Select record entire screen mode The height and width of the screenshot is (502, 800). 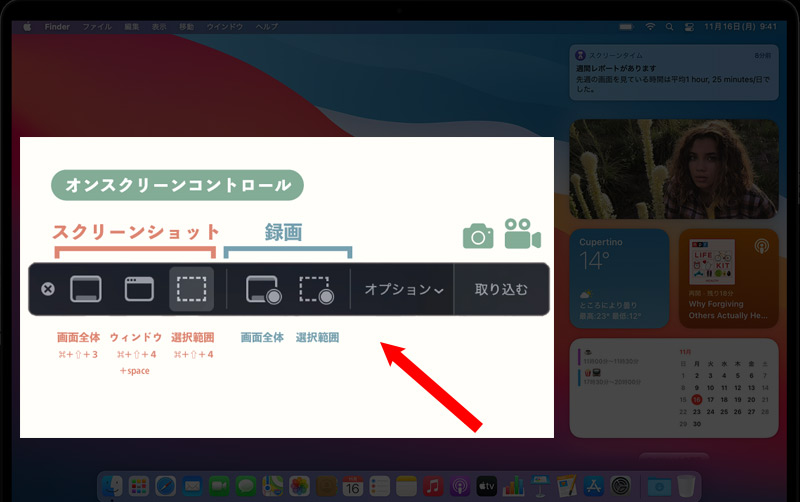(263, 290)
